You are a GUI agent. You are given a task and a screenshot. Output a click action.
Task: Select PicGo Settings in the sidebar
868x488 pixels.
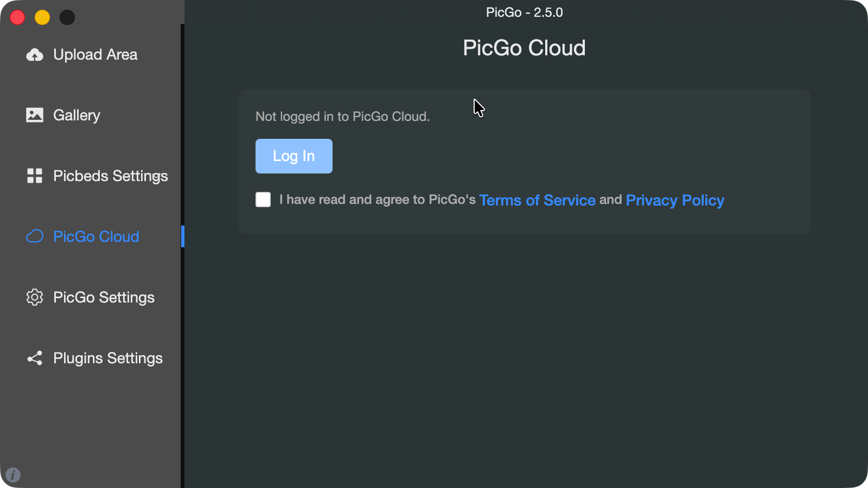[x=104, y=297]
